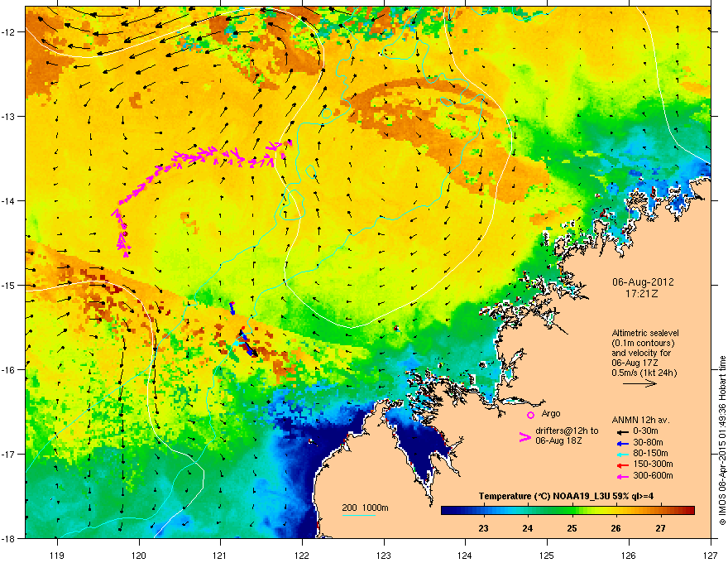Click the 'ANMN 12h av.' legend heading

pyautogui.click(x=640, y=420)
